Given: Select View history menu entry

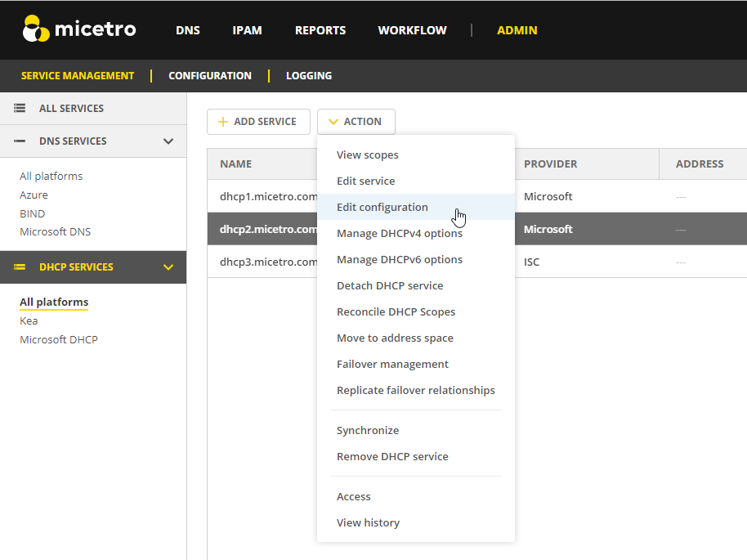Looking at the screenshot, I should 416,523.
